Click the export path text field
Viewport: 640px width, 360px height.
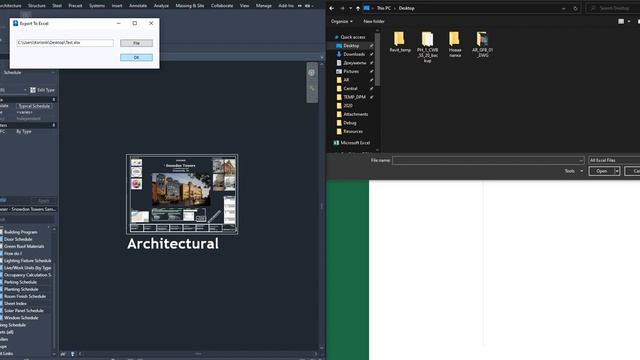[65, 42]
